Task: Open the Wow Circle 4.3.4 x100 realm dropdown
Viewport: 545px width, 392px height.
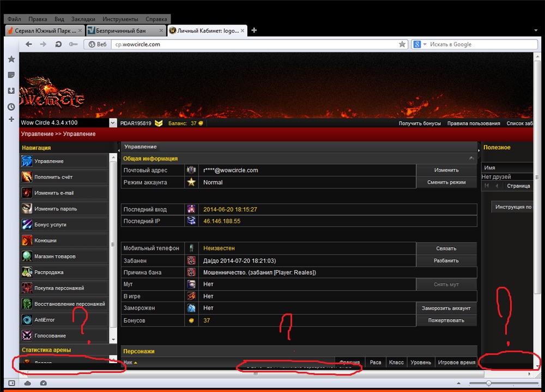Action: (x=113, y=123)
